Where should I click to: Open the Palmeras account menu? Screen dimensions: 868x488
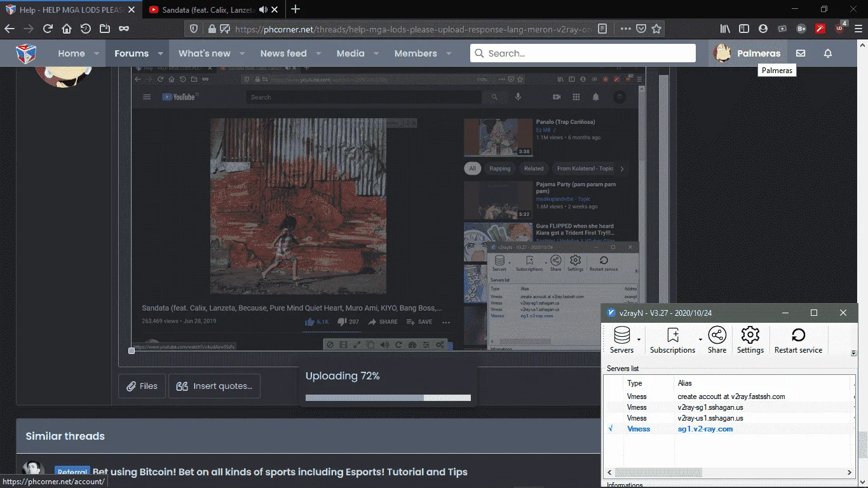[748, 53]
